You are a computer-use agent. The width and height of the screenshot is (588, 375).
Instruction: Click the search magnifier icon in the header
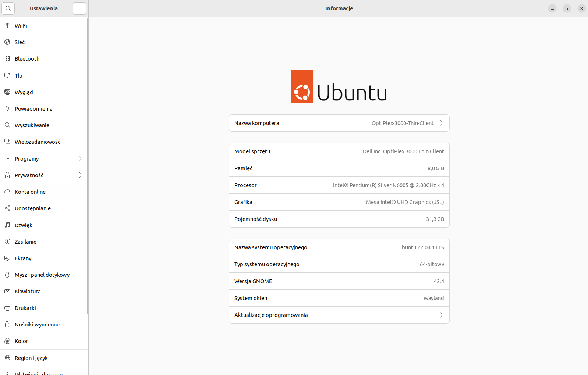(x=8, y=8)
